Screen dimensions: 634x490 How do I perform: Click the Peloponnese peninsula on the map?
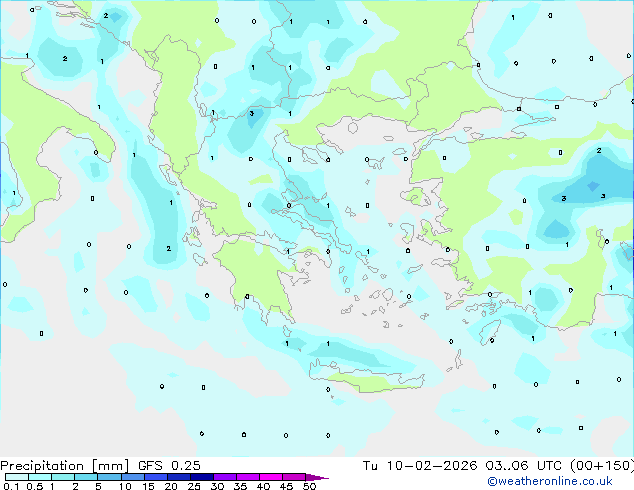point(257,279)
